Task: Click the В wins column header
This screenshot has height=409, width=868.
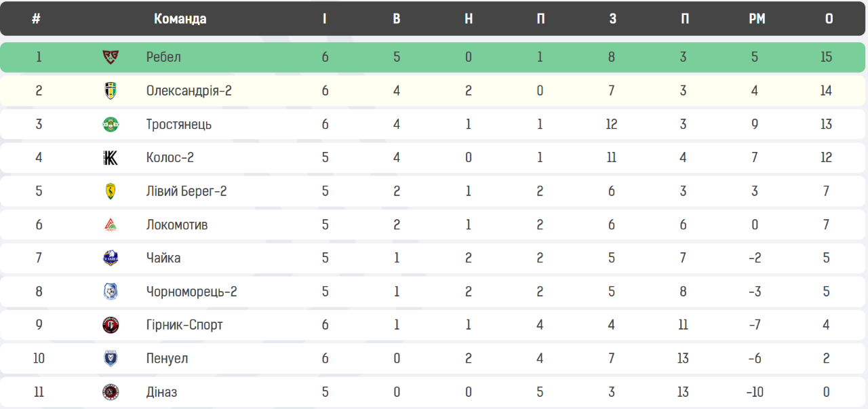Action: [397, 19]
